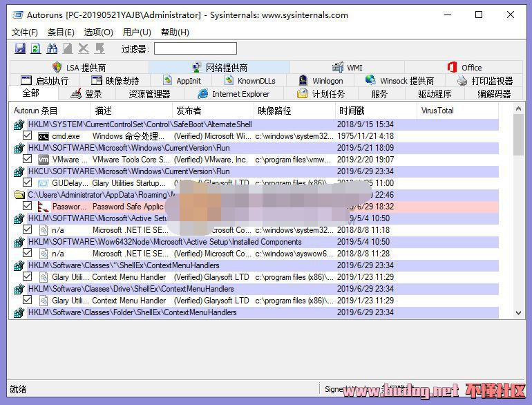The height and width of the screenshot is (405, 532).
Task: Click registry icon of SafeBoot\AlternateShell row
Action: [x=19, y=124]
